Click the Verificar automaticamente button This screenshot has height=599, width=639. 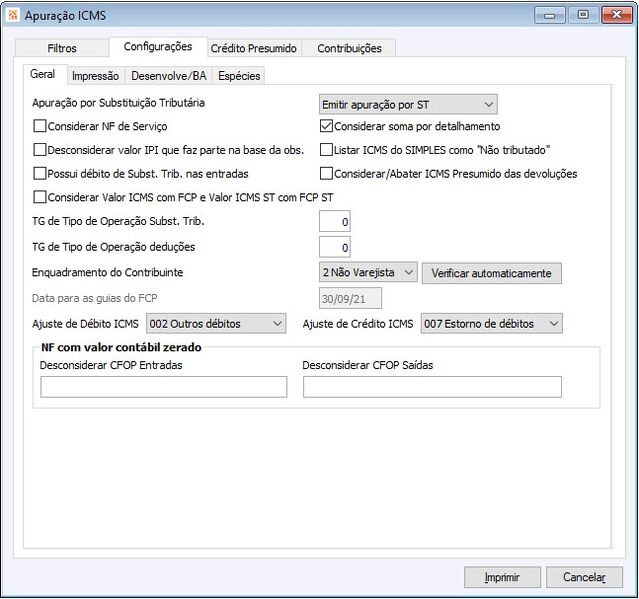pyautogui.click(x=491, y=273)
